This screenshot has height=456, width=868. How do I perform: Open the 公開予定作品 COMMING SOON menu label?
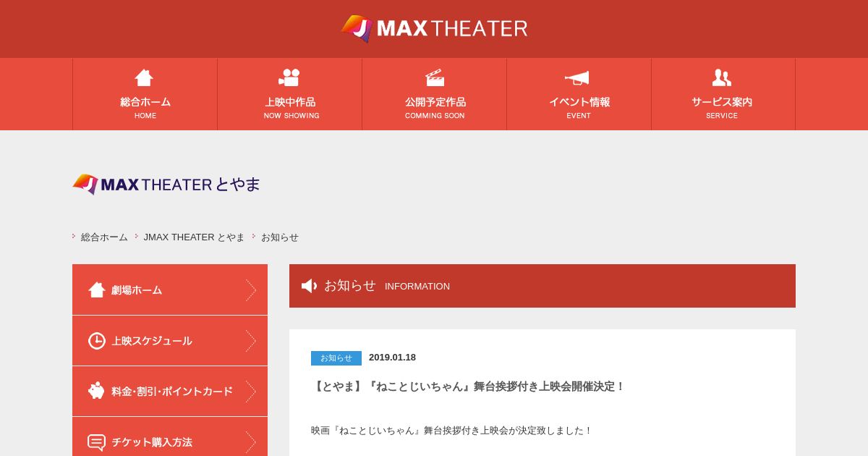[435, 107]
